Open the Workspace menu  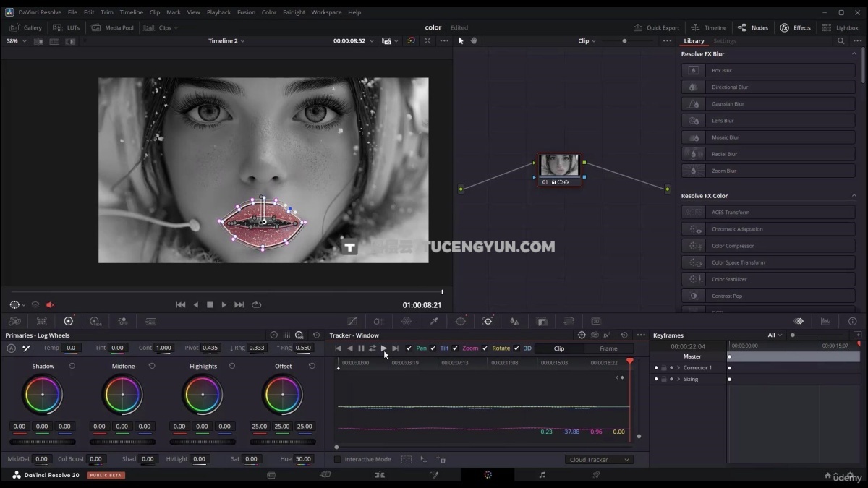(326, 12)
